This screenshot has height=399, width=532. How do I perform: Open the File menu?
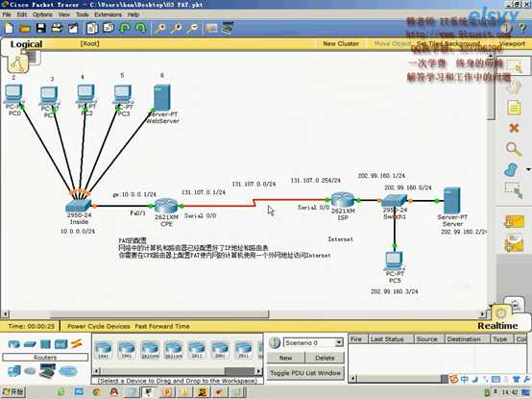coord(7,14)
